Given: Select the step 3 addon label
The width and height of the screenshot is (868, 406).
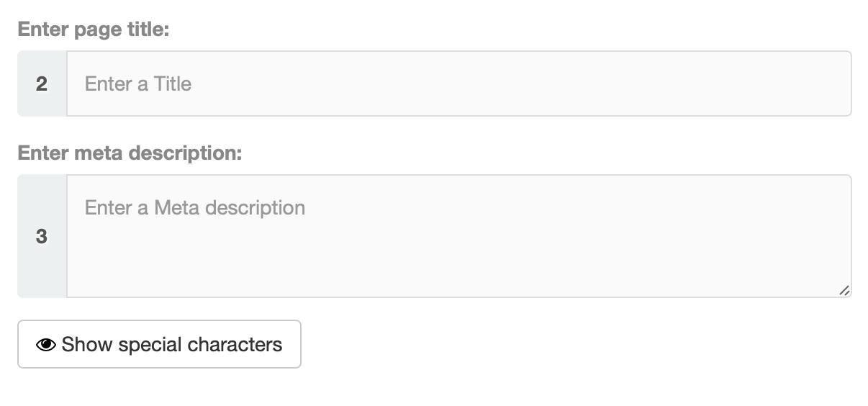Looking at the screenshot, I should point(42,236).
